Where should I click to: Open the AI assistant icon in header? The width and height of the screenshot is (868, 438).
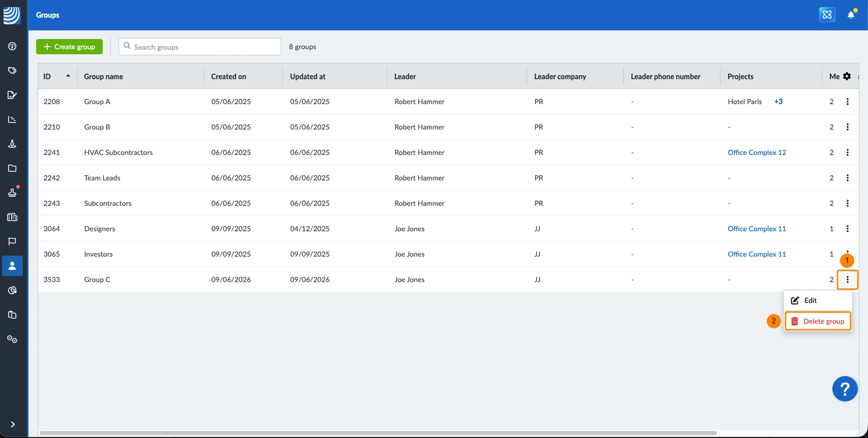827,15
